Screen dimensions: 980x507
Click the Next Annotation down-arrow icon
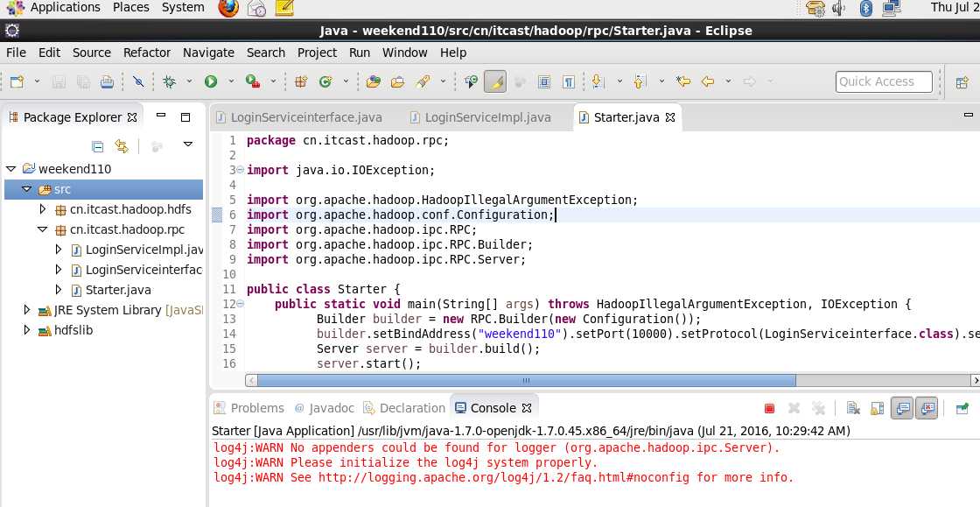pos(598,81)
